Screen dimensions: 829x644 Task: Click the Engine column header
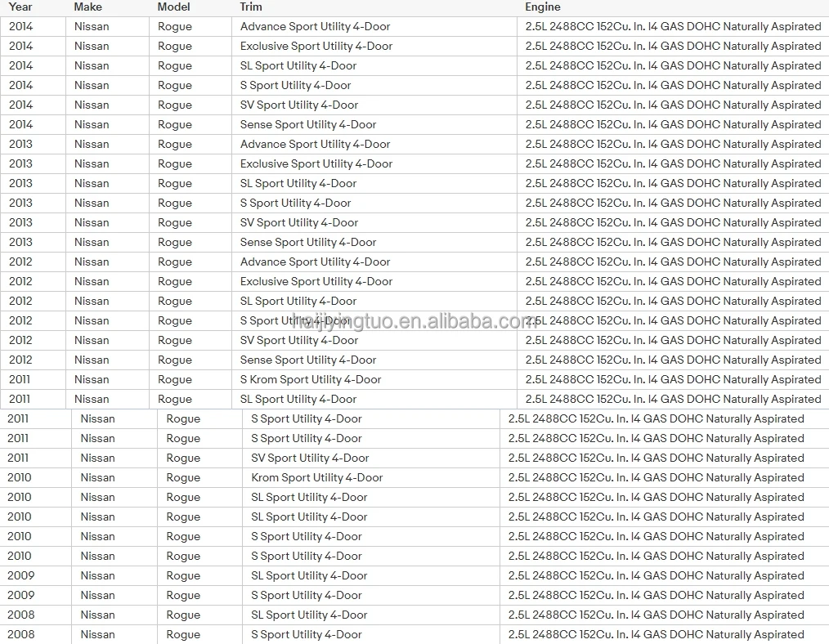tap(542, 7)
